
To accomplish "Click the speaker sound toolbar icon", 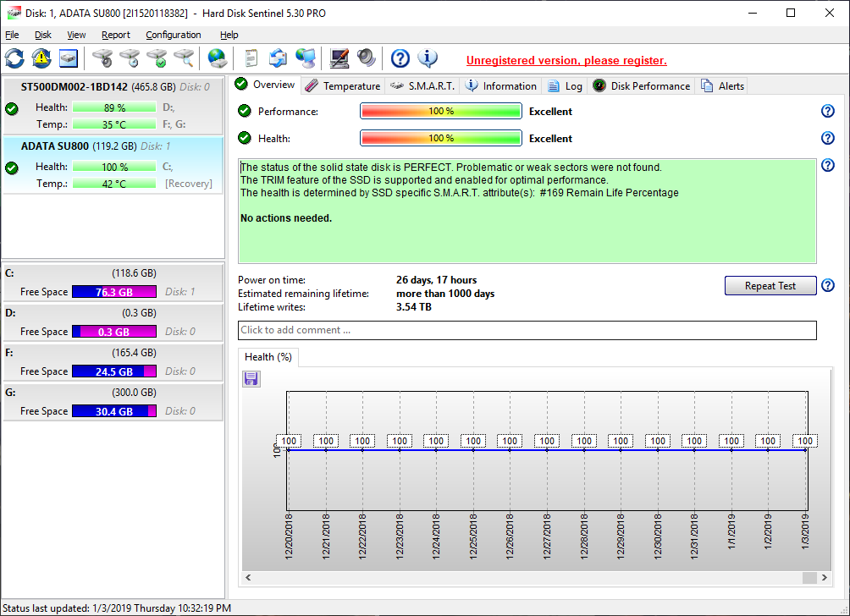I will 367,58.
